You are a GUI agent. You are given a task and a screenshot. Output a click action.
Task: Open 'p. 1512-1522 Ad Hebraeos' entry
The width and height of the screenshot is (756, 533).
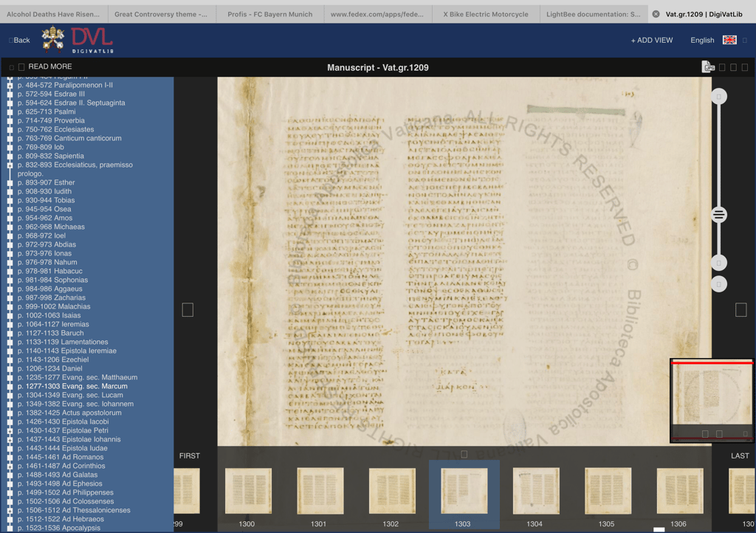[x=61, y=519]
